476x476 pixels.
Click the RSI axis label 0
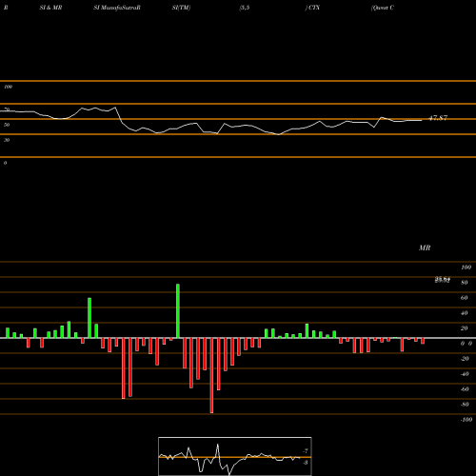[x=5, y=163]
